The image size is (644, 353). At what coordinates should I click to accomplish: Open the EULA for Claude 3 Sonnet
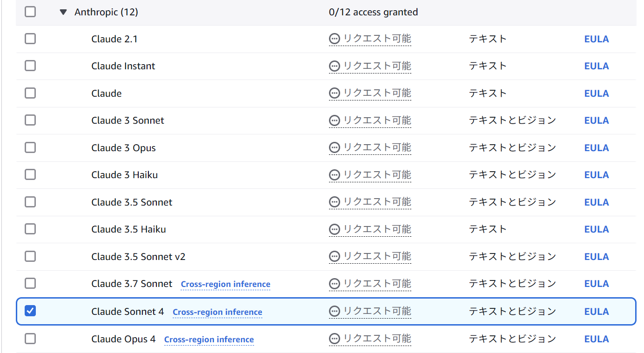tap(597, 120)
